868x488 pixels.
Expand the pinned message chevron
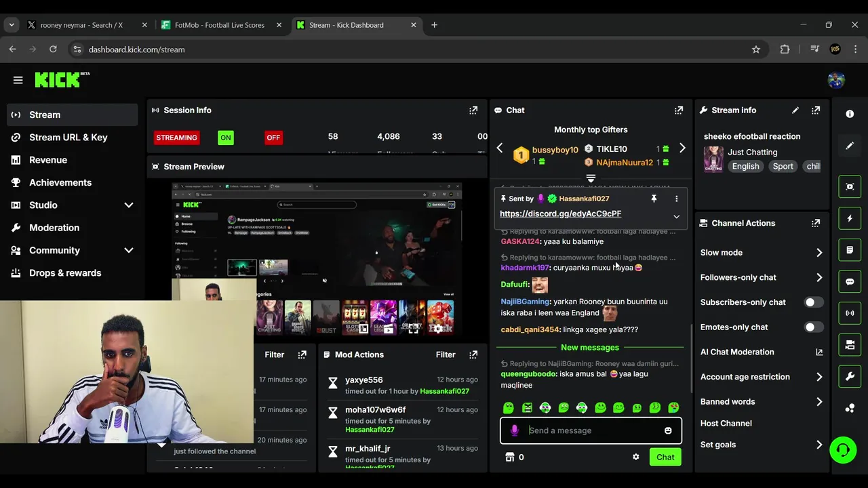click(x=676, y=216)
